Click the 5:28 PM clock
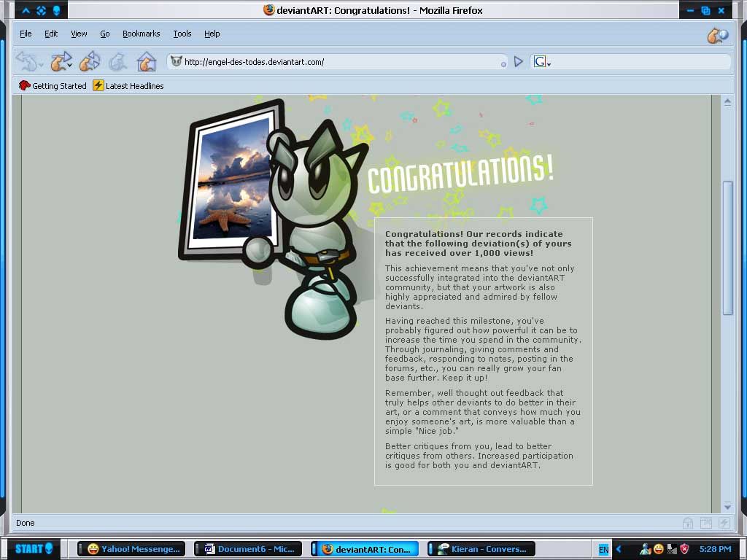The width and height of the screenshot is (747, 560). (x=715, y=549)
